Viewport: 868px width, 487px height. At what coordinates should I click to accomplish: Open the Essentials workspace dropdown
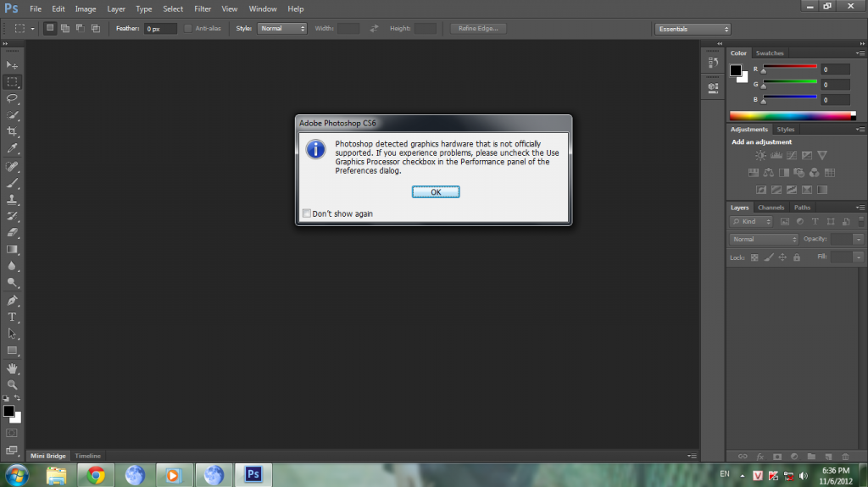tap(693, 29)
